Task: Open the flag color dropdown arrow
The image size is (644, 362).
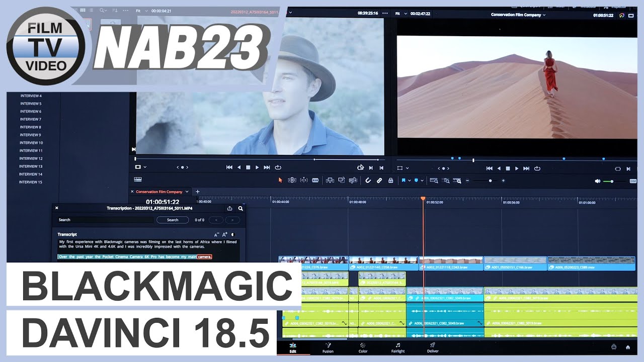Action: pyautogui.click(x=410, y=180)
